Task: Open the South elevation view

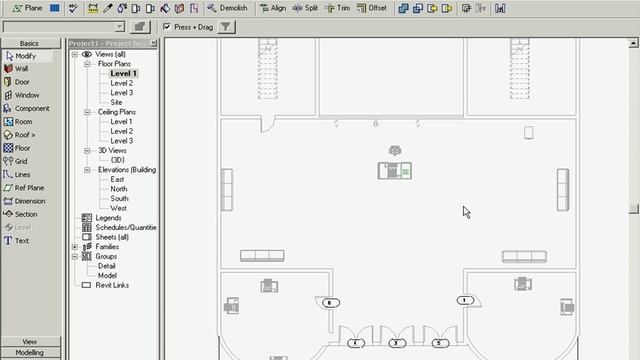Action: point(119,198)
